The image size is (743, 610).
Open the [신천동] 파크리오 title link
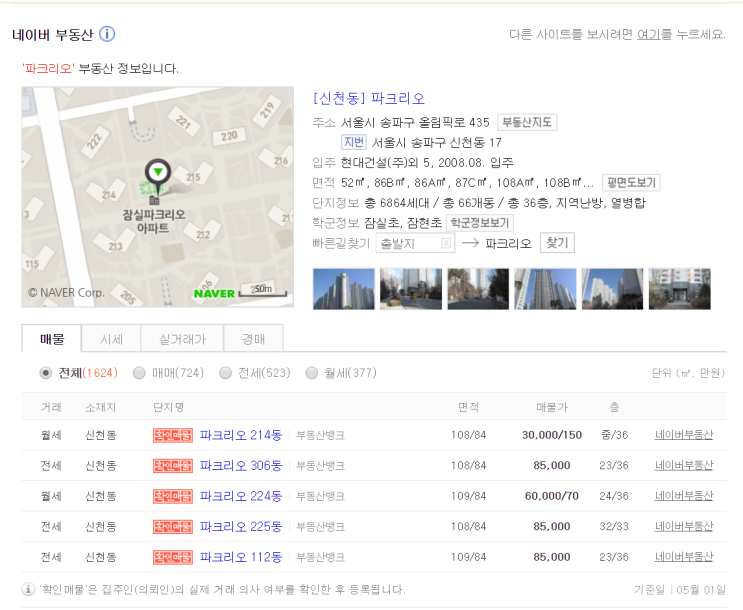click(368, 98)
